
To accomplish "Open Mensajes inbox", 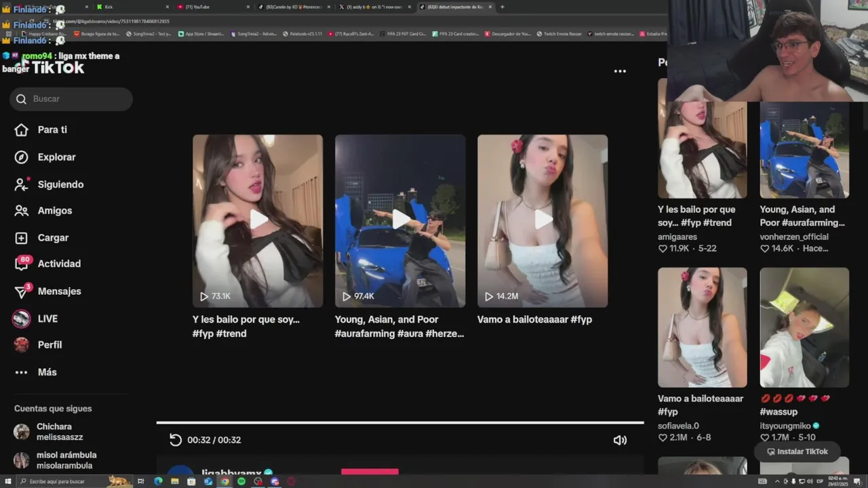I will (x=49, y=291).
